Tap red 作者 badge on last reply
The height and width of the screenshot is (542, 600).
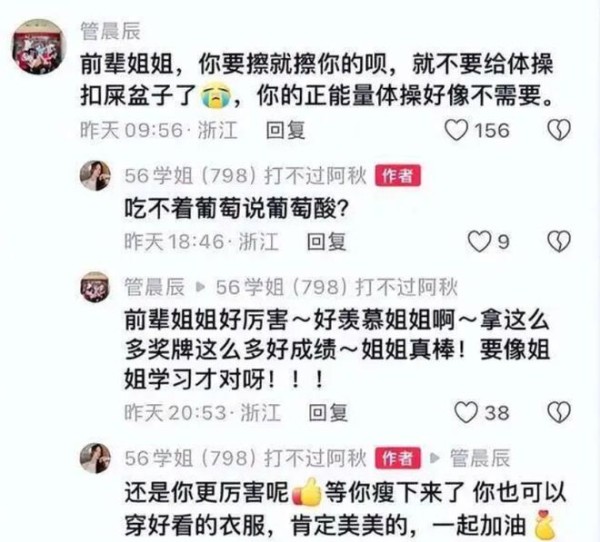click(x=398, y=458)
